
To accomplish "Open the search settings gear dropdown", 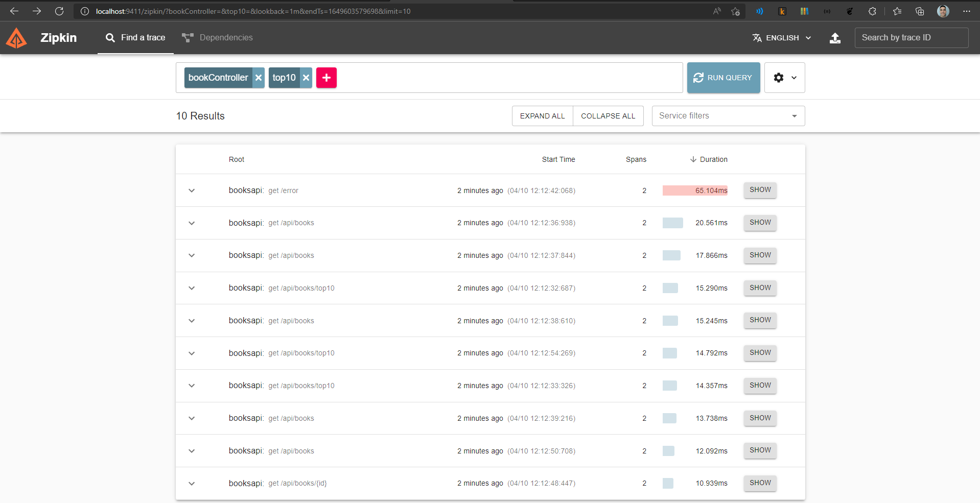I will pyautogui.click(x=785, y=78).
